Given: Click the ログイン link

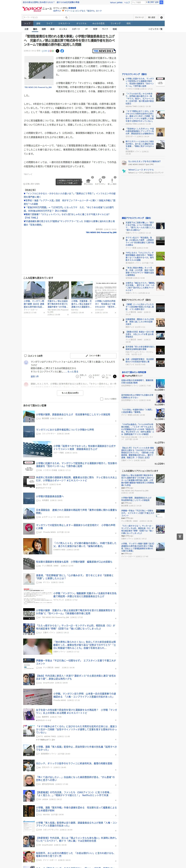Looking at the screenshot, I should (57, 11).
